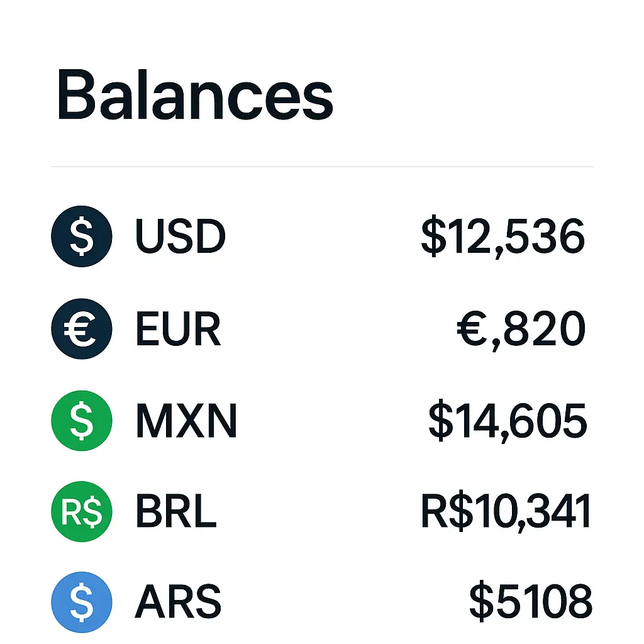Viewport: 644px width, 644px height.
Task: Click the USD dollar sign icon
Action: pyautogui.click(x=81, y=237)
